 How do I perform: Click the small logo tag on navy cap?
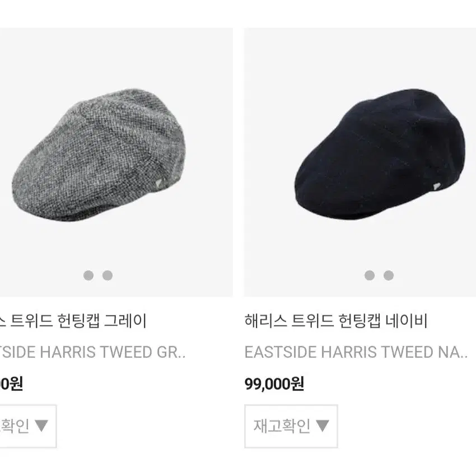coord(436,186)
